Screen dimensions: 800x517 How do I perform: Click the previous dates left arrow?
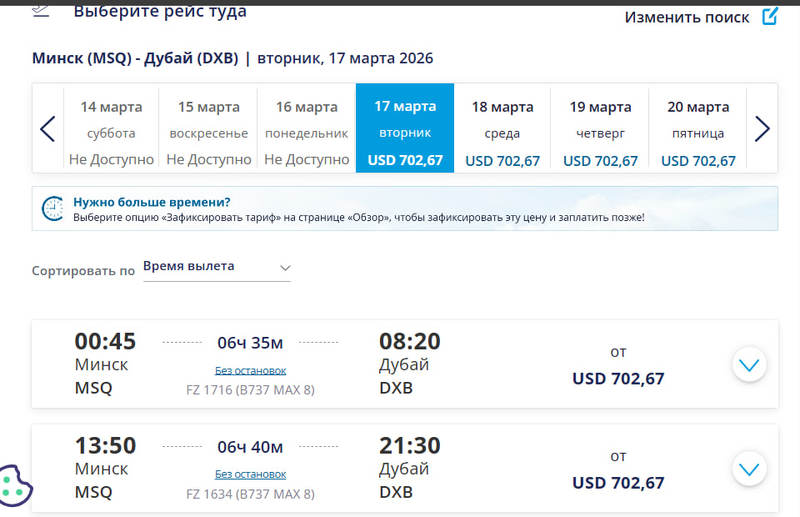(47, 129)
